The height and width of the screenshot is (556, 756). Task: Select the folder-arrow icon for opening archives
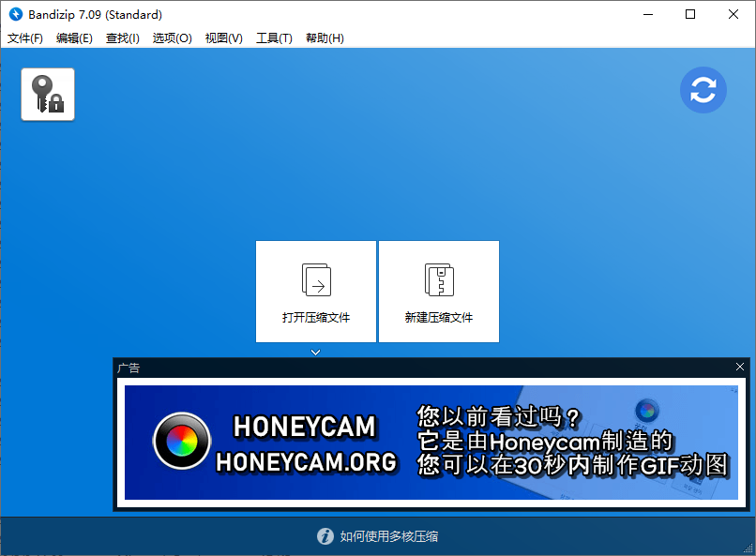(x=315, y=279)
